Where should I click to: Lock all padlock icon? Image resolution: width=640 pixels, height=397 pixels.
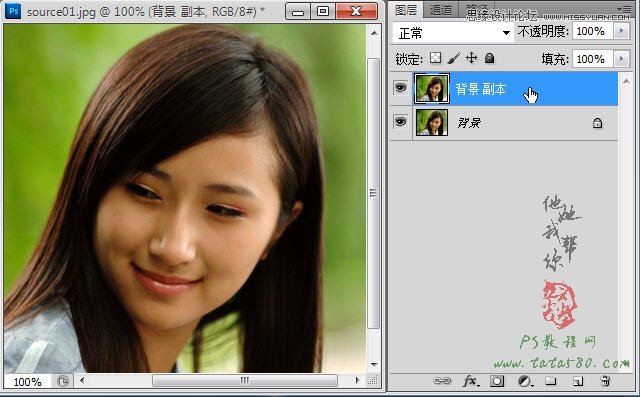489,58
